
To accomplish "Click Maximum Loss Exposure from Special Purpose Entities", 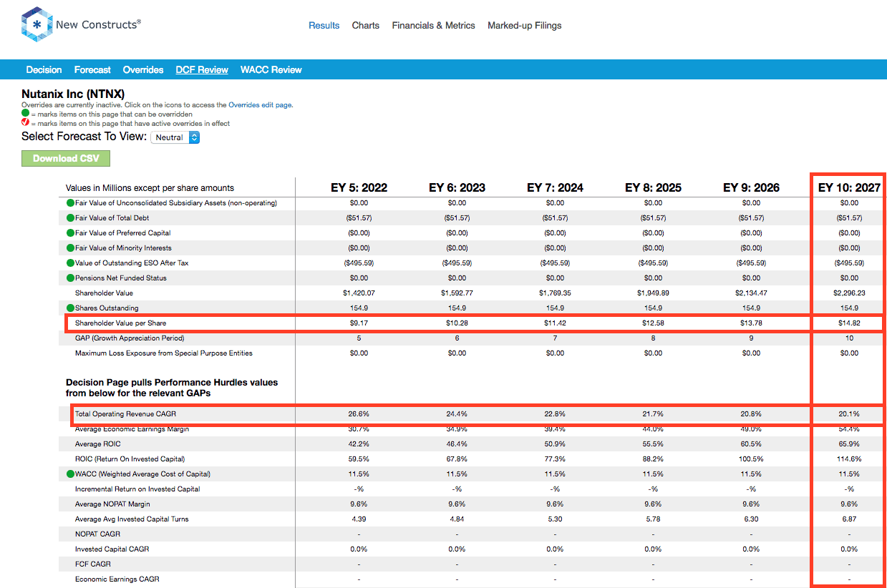I will (164, 353).
